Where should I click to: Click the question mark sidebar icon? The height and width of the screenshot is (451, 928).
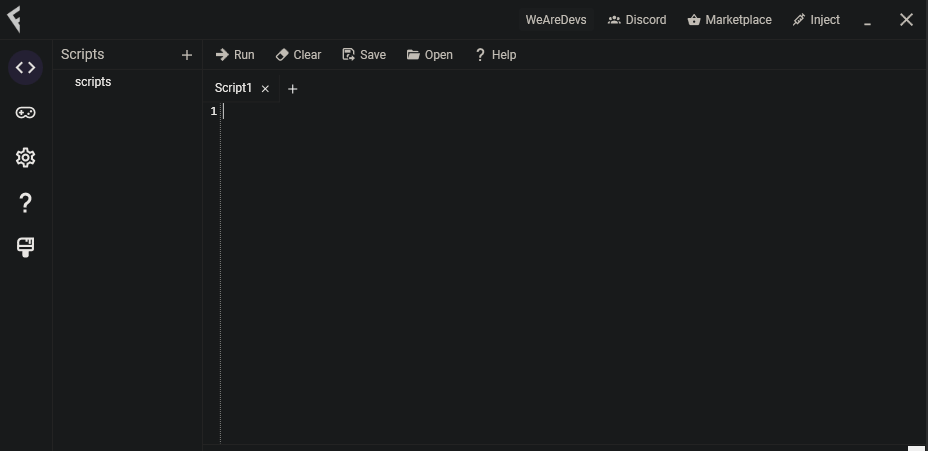click(x=25, y=203)
